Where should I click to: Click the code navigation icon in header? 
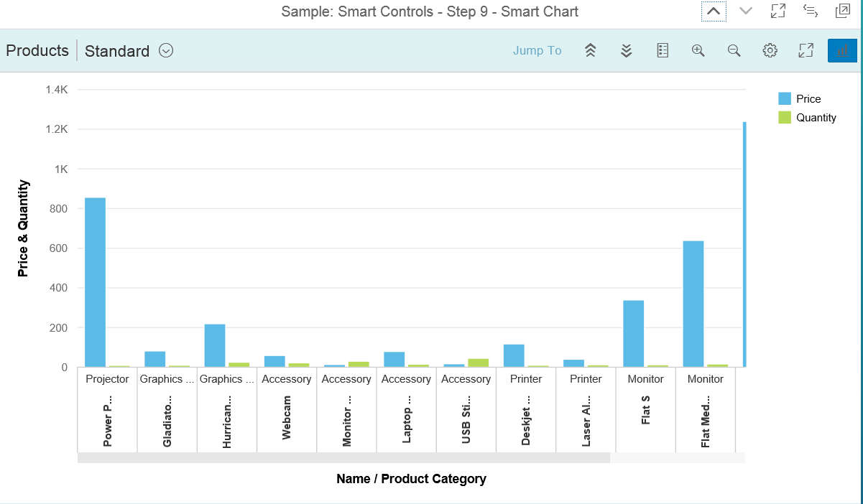[810, 11]
